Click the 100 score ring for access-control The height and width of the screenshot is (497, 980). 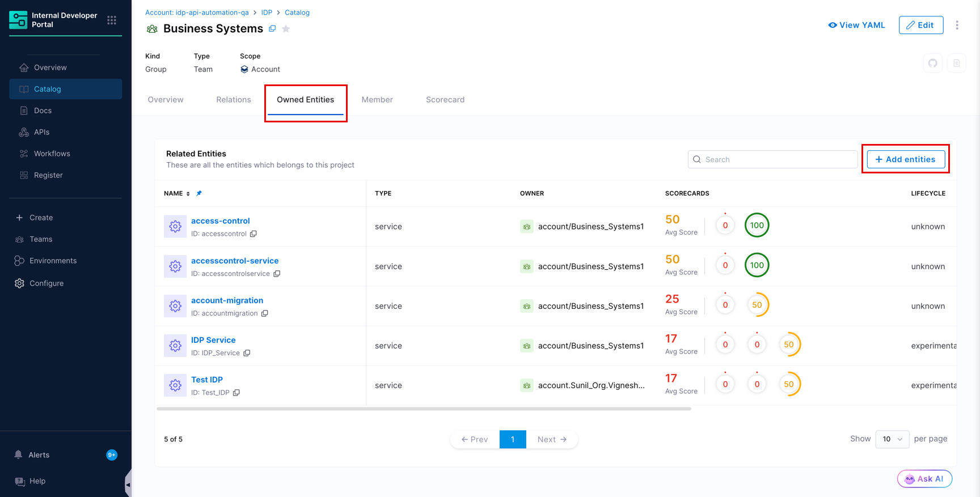tap(757, 226)
